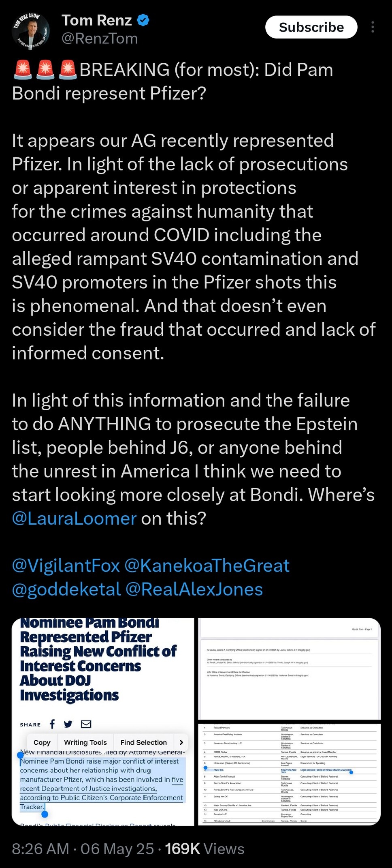Image resolution: width=392 pixels, height=868 pixels.
Task: Click the upper text selection handle
Action: 21,754
